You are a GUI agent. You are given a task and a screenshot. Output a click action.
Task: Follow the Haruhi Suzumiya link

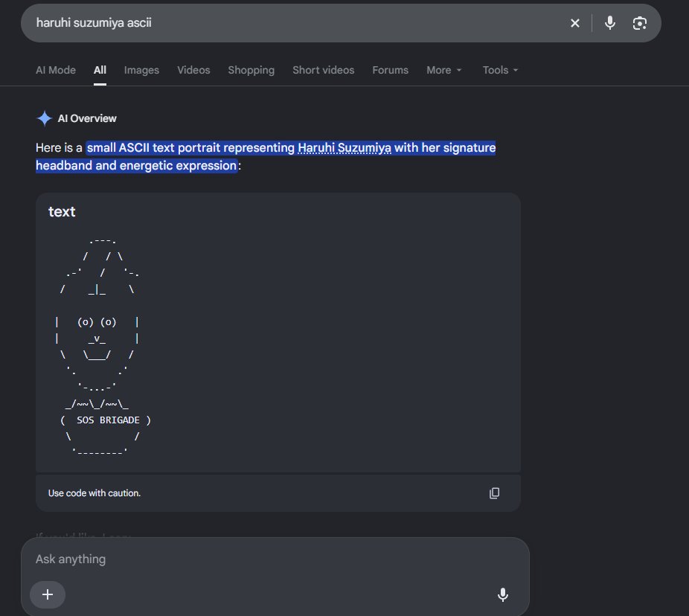point(344,147)
